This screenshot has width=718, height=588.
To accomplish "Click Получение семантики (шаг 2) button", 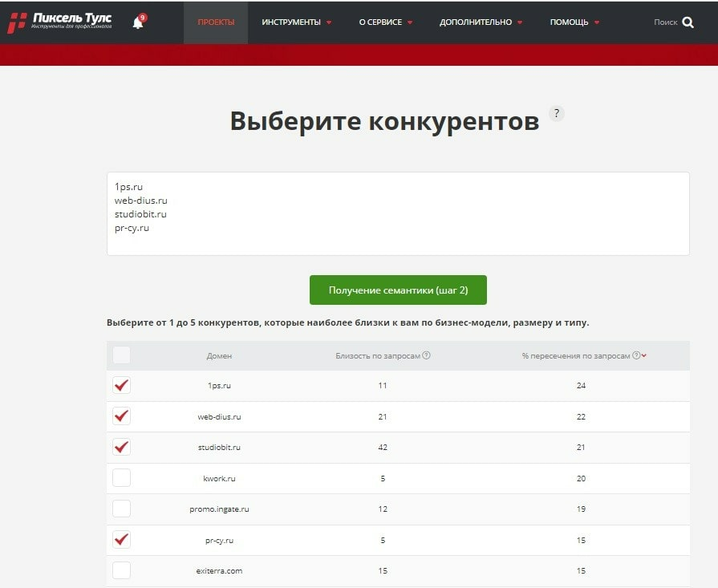I will coord(398,290).
